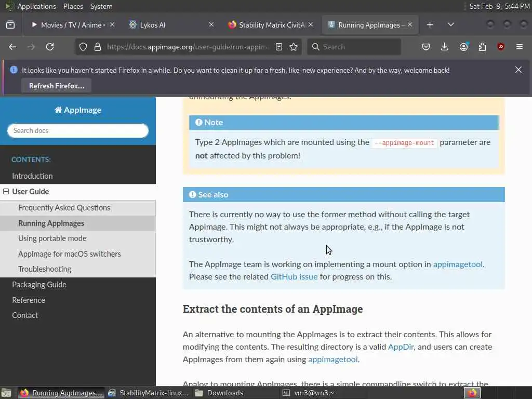Open the Reference section
Viewport: 532px width, 399px height.
29,300
